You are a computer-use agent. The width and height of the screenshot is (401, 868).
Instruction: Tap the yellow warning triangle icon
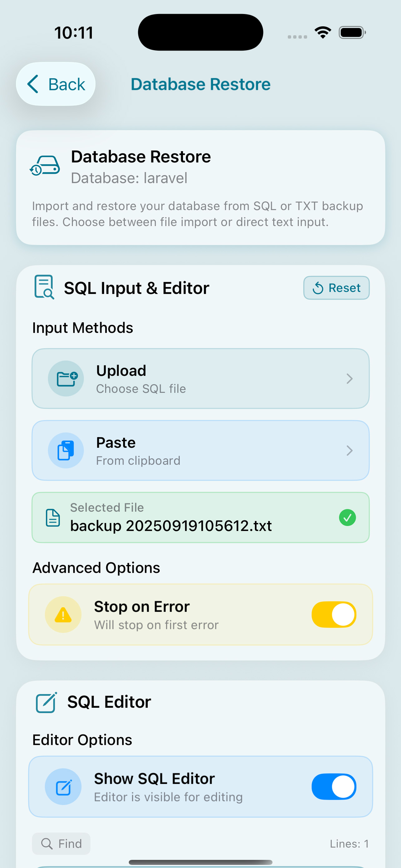[x=63, y=615]
